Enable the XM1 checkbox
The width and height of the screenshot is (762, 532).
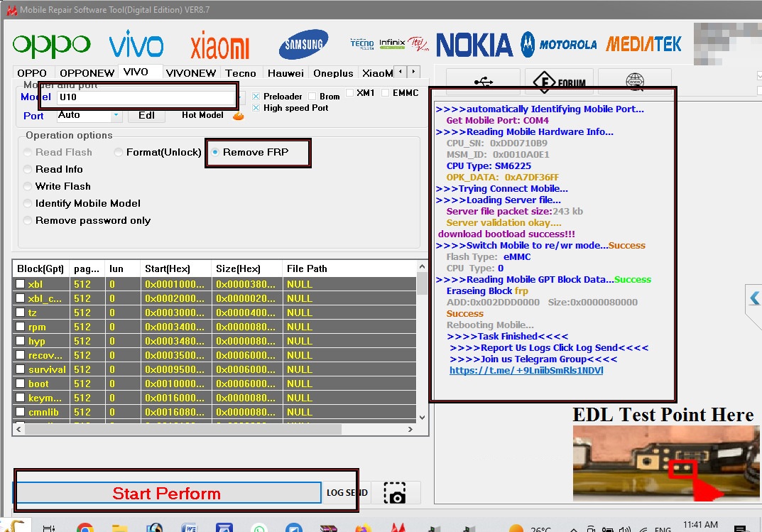[349, 93]
